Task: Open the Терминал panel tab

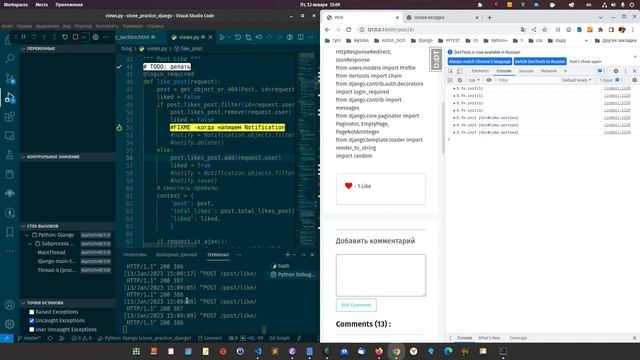Action: pos(218,255)
